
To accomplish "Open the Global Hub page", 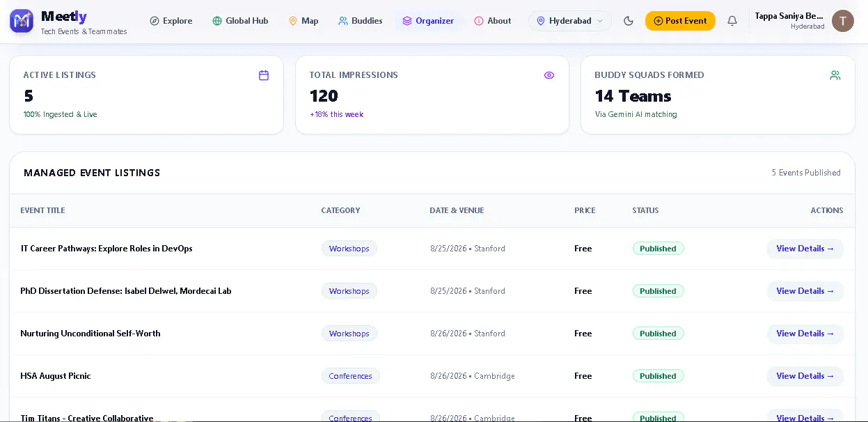I will tap(240, 21).
